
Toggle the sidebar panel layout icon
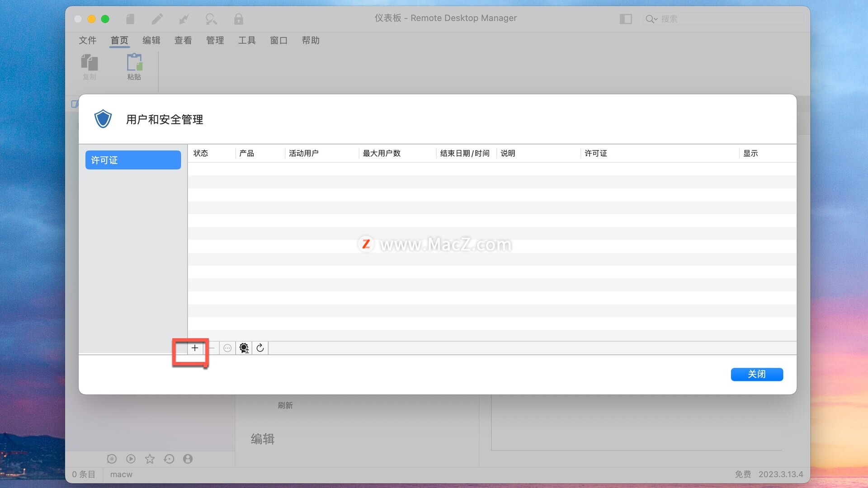(626, 19)
